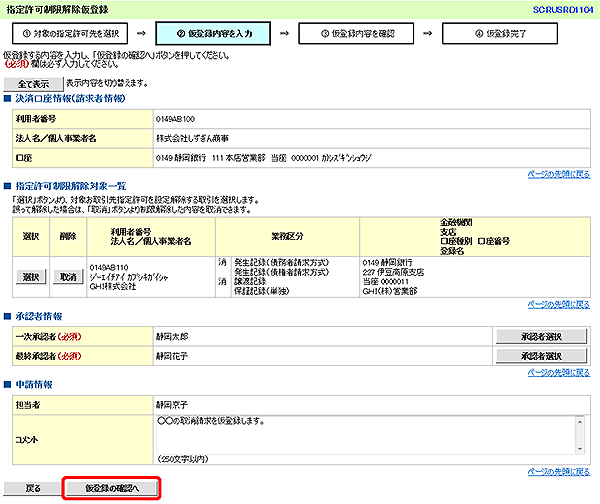Proceed with 仮登録の確認へ button
Viewport: 600px width, 504px height.
pyautogui.click(x=112, y=488)
